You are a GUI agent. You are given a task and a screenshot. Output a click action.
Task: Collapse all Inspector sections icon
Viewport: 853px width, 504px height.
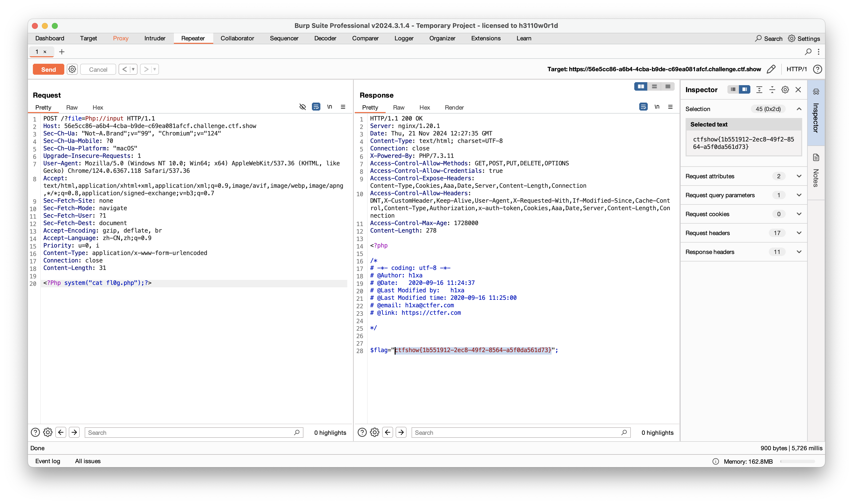(x=772, y=90)
